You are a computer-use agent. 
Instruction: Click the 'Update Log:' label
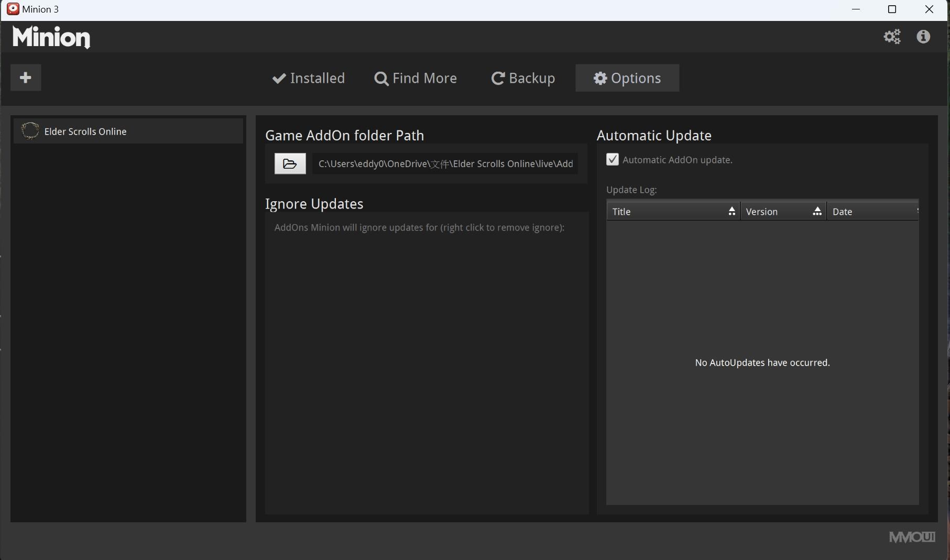[631, 190]
